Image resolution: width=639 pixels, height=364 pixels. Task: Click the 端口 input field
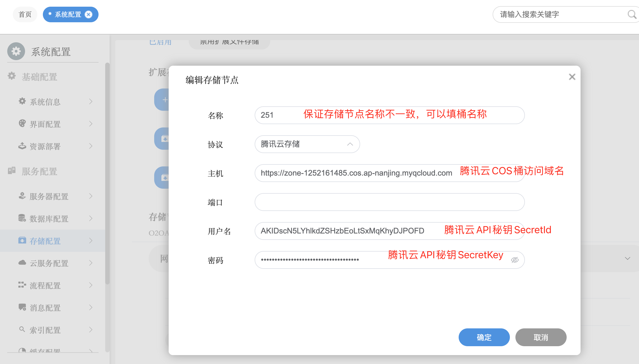pyautogui.click(x=389, y=202)
